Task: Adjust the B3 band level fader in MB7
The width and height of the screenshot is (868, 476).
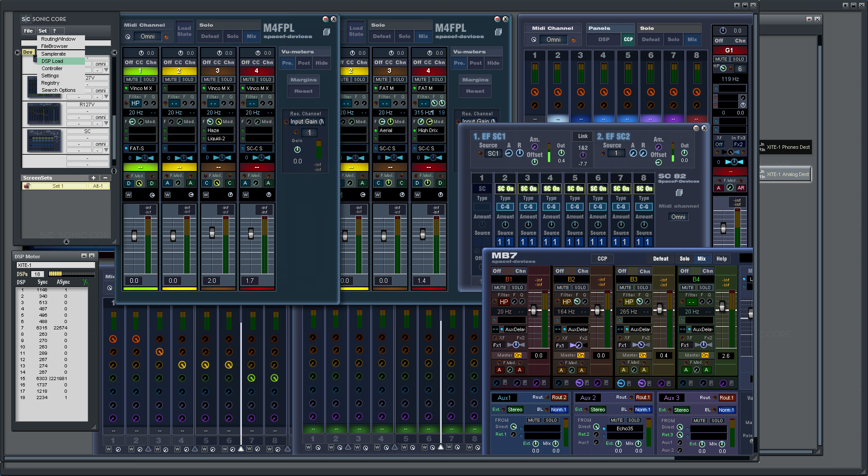Action: pos(660,309)
